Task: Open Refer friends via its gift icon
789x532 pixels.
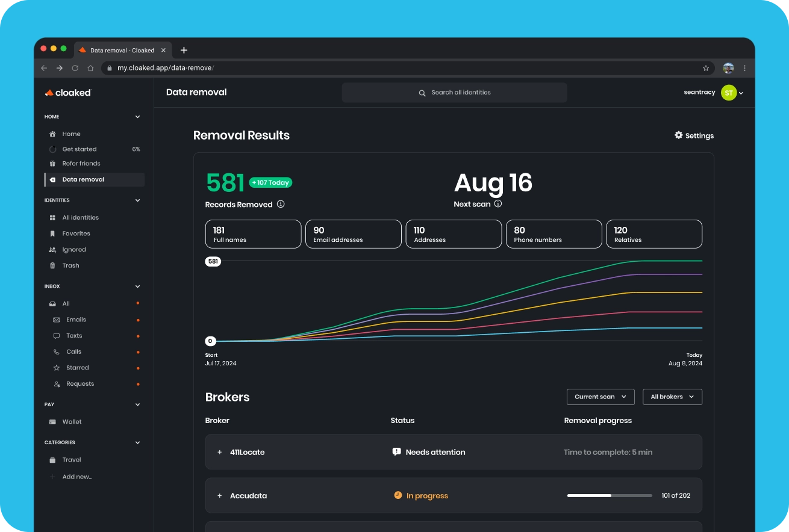Action: click(52, 163)
